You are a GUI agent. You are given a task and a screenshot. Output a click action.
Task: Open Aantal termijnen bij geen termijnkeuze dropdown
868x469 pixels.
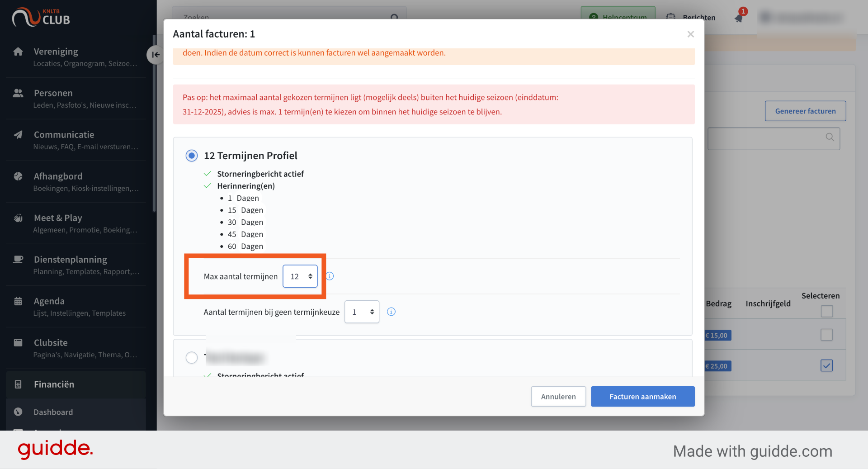[x=362, y=312]
